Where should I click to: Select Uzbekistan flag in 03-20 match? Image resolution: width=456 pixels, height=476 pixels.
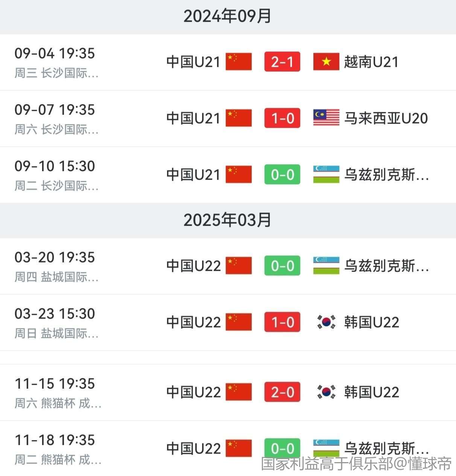point(326,266)
